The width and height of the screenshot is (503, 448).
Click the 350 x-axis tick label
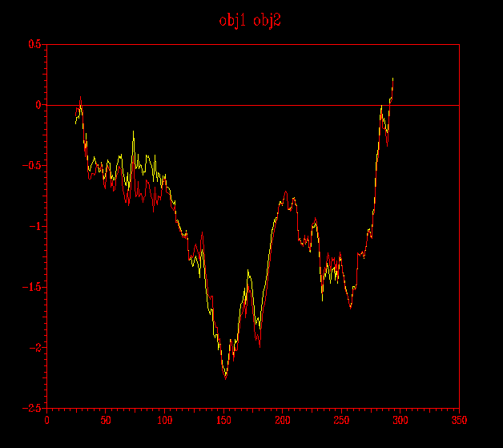[x=459, y=419]
